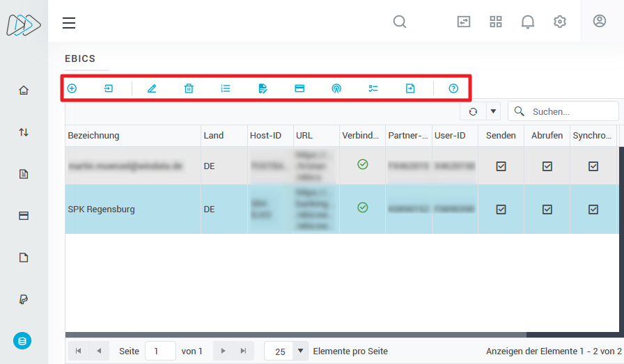
Task: Sort by the Bezeichnung column header
Action: 94,136
